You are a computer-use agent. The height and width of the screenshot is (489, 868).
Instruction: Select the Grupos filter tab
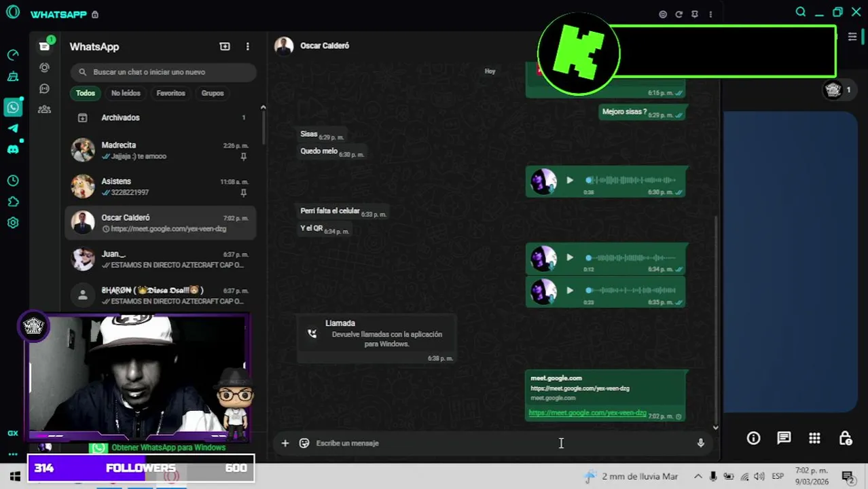coord(213,93)
